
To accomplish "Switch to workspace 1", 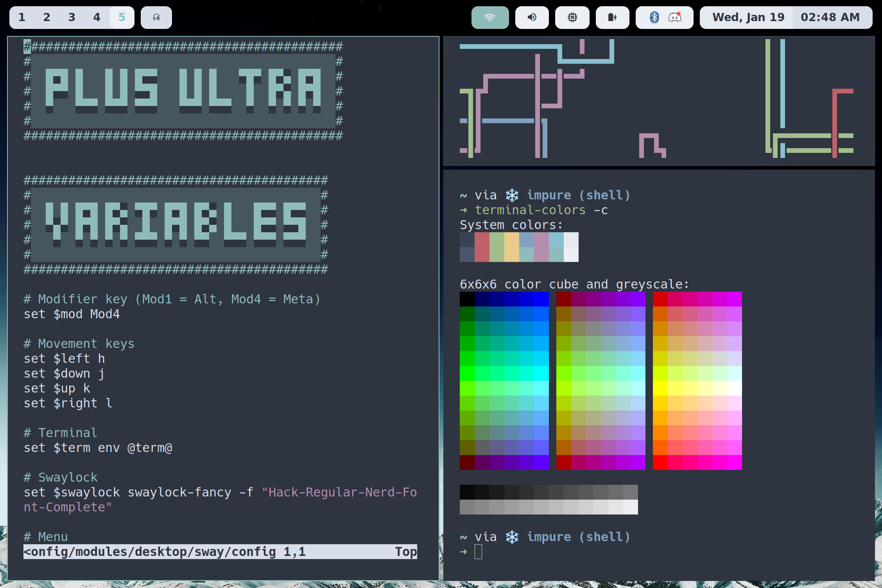I will click(22, 17).
